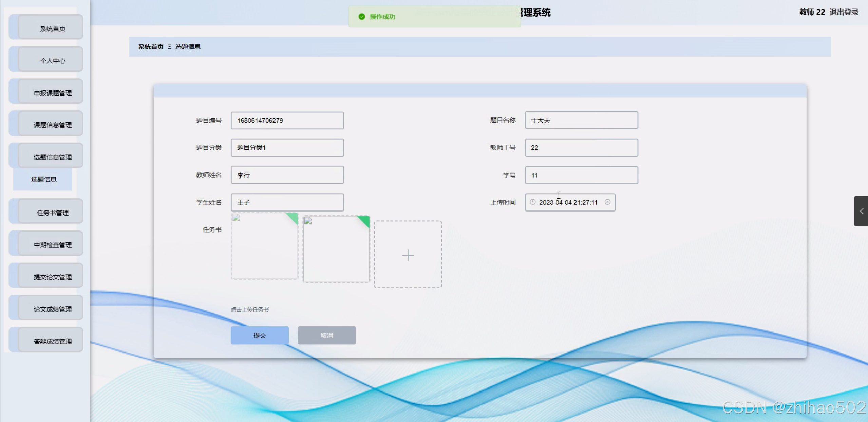Click the broken-image icon in the first upload preview
868x422 pixels.
(x=235, y=219)
